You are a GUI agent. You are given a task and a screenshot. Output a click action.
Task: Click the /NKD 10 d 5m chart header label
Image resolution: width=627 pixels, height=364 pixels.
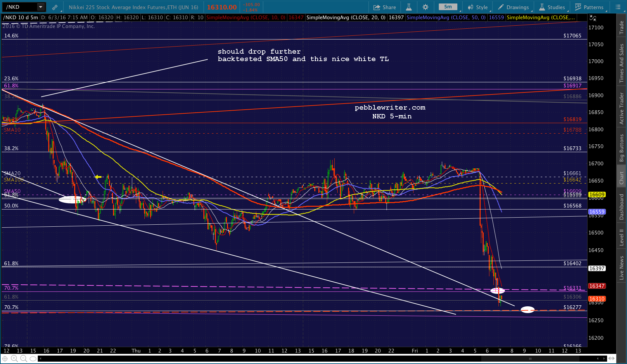[21, 18]
